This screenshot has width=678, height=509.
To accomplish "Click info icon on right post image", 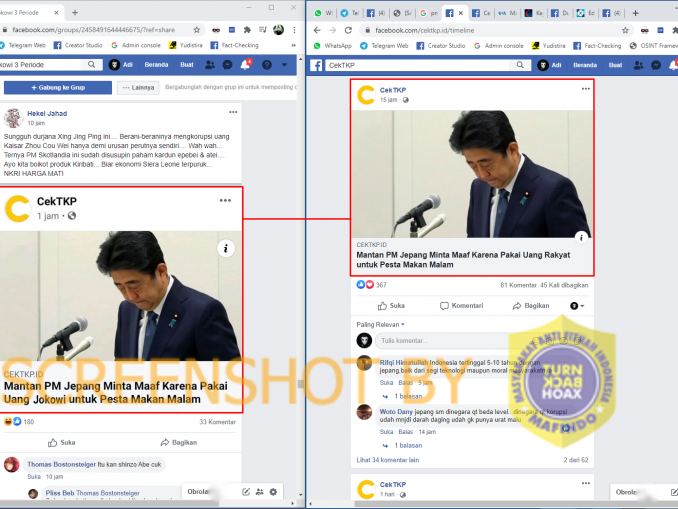I will pyautogui.click(x=582, y=237).
